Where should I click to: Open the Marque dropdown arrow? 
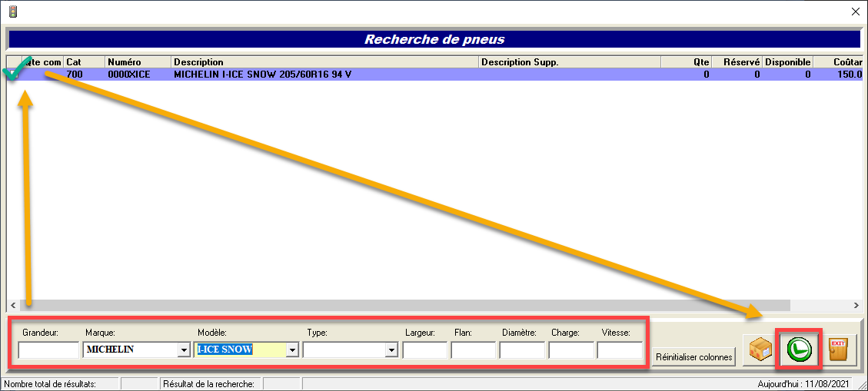(183, 350)
